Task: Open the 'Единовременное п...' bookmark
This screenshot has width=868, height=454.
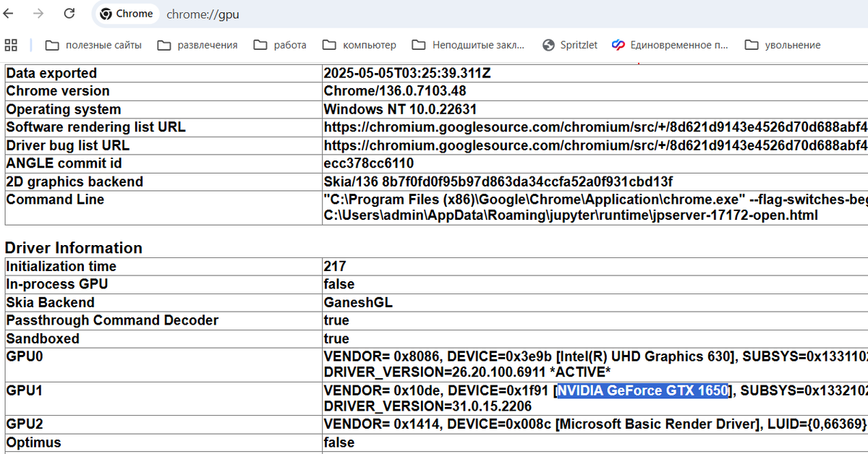Action: pyautogui.click(x=670, y=45)
